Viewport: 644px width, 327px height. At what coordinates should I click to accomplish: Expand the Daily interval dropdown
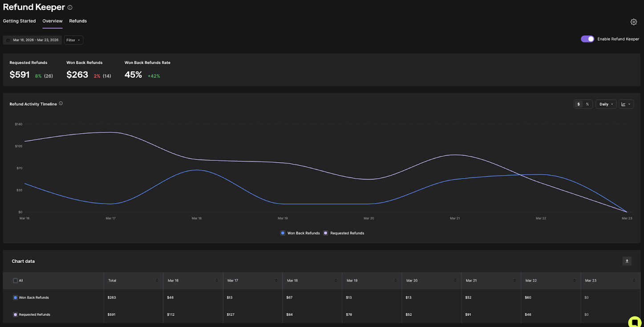pyautogui.click(x=606, y=104)
